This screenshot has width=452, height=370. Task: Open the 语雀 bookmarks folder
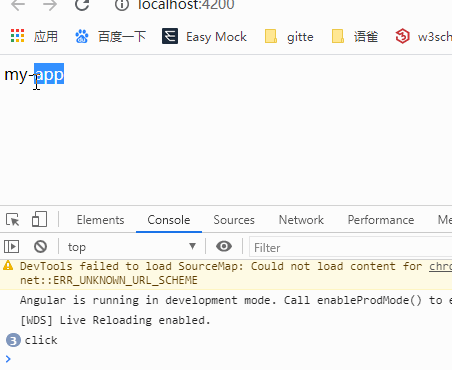[355, 36]
